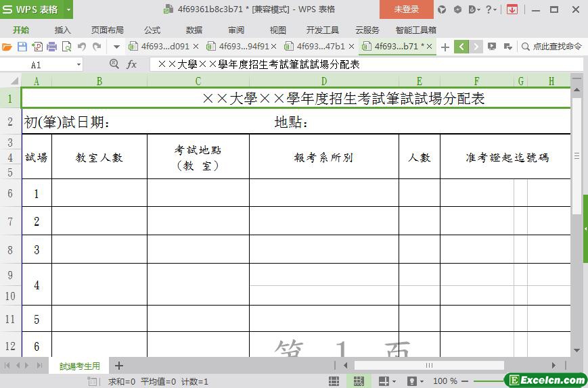Redo the last undone action
Screen dimensions: 588x388
tap(97, 47)
